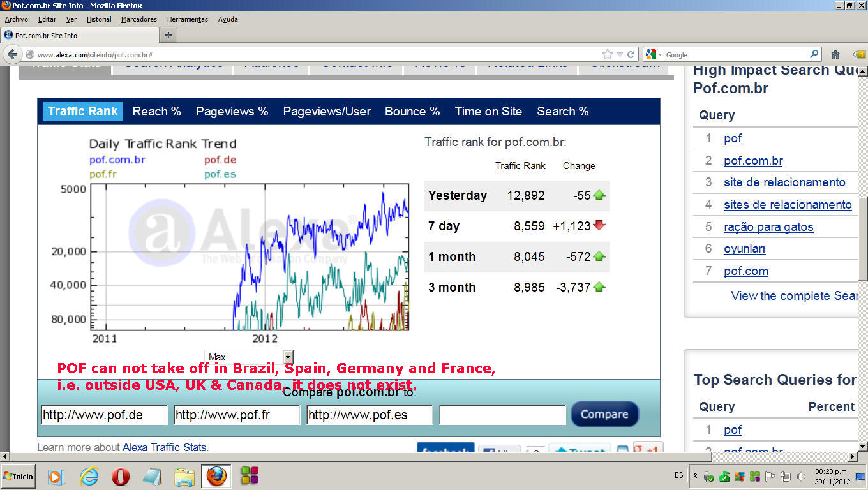Image resolution: width=868 pixels, height=490 pixels.
Task: Bookmark this page with the star icon
Action: pyautogui.click(x=607, y=54)
